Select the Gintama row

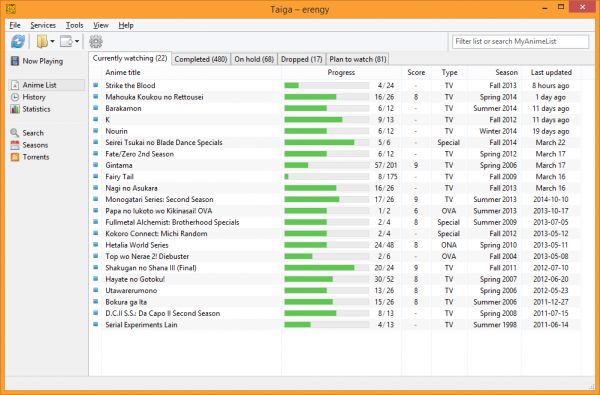point(337,165)
